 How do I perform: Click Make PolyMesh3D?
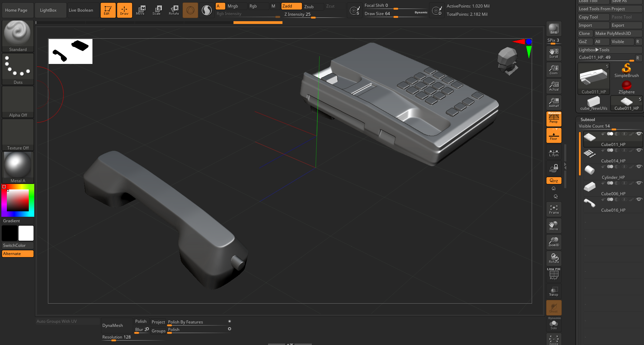click(618, 34)
